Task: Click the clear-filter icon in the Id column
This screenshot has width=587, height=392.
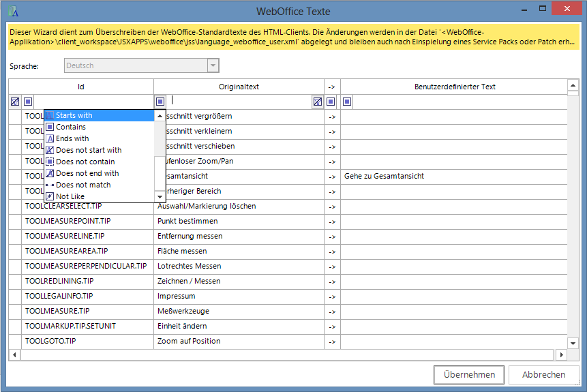Action: tap(15, 102)
